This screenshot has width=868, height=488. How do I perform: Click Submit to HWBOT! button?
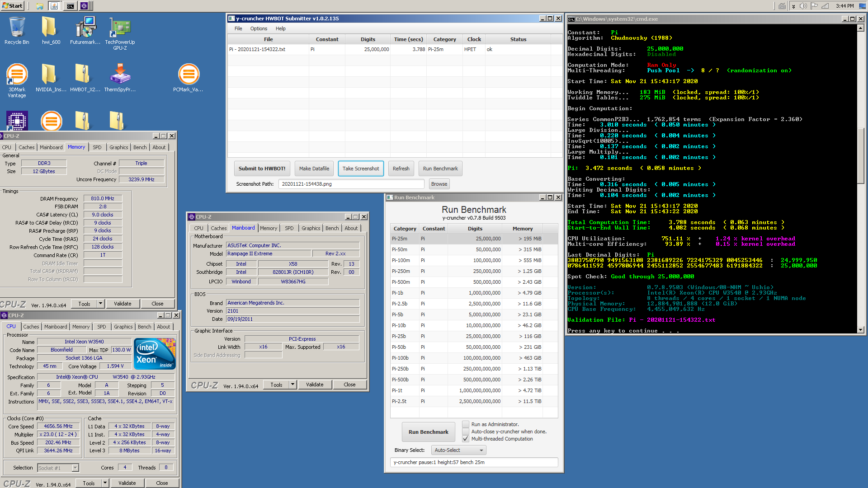coord(262,169)
